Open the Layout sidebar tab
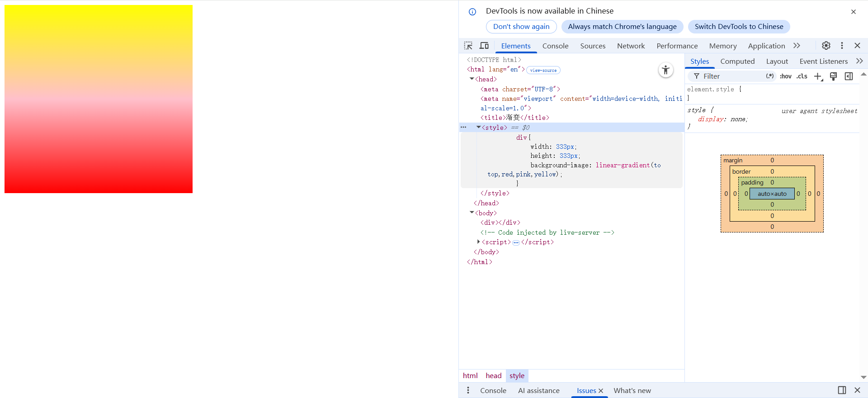The image size is (868, 398). click(x=777, y=61)
